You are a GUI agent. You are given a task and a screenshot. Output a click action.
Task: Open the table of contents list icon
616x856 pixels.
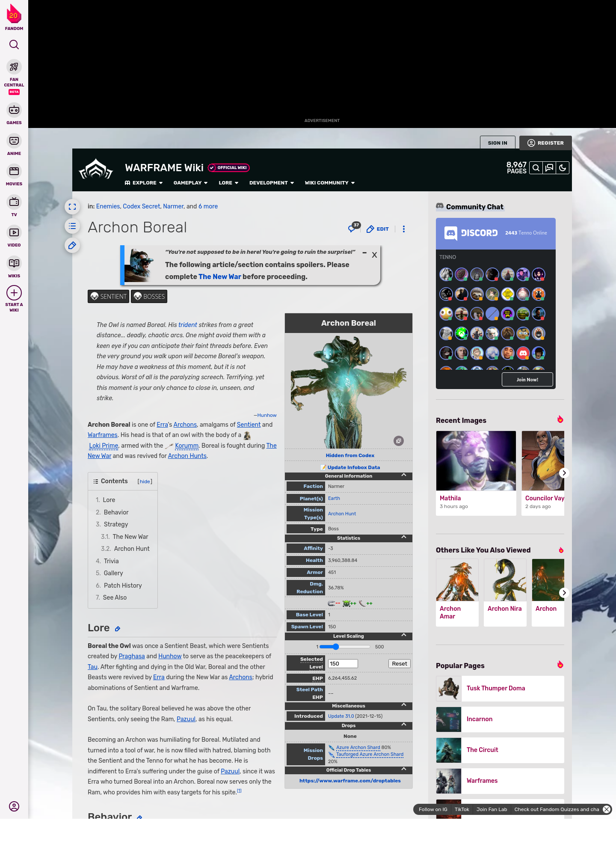point(72,226)
